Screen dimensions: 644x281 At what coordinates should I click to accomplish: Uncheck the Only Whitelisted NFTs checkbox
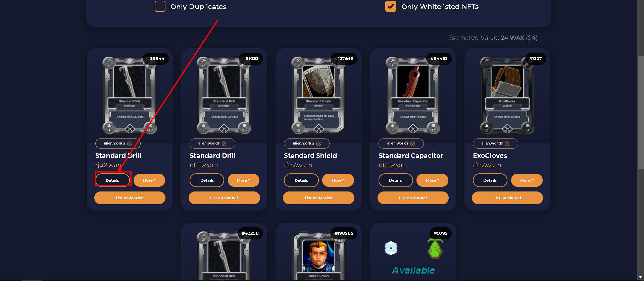391,6
